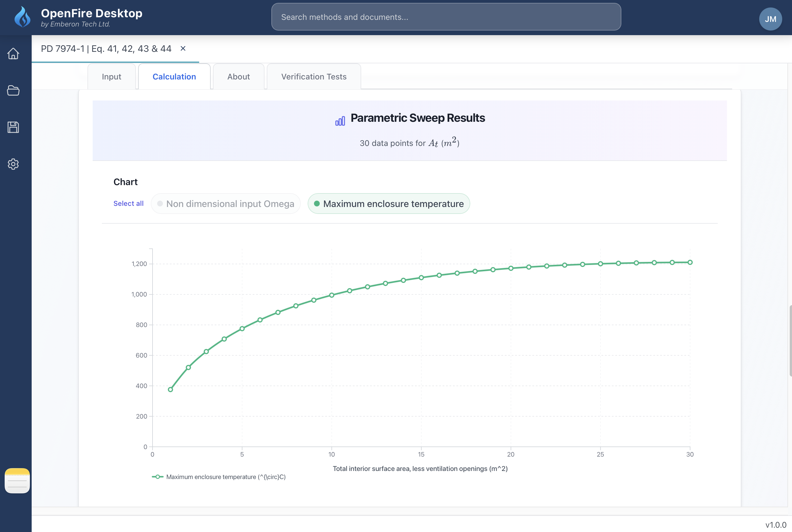
Task: Click the Save floppy disk icon
Action: click(13, 127)
